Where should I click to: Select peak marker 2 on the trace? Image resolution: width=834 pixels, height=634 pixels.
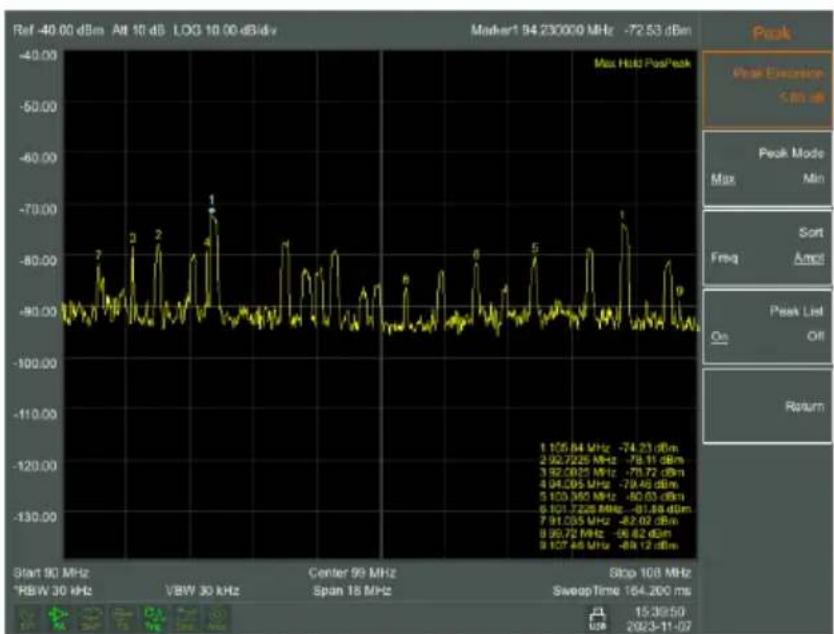click(x=159, y=235)
